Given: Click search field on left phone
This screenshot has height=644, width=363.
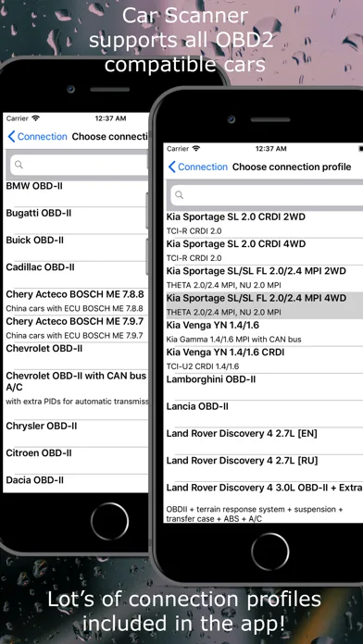Looking at the screenshot, I should [79, 165].
